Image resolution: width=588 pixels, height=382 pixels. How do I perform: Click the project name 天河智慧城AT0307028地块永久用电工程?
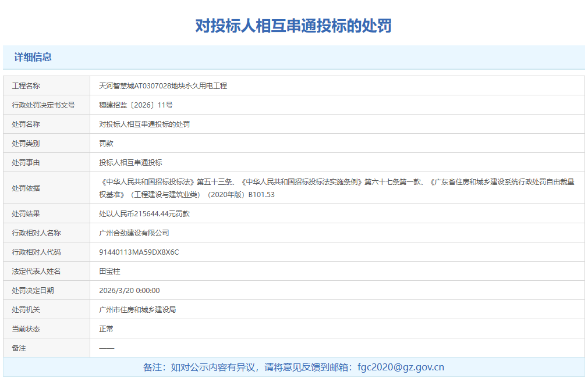coord(163,85)
